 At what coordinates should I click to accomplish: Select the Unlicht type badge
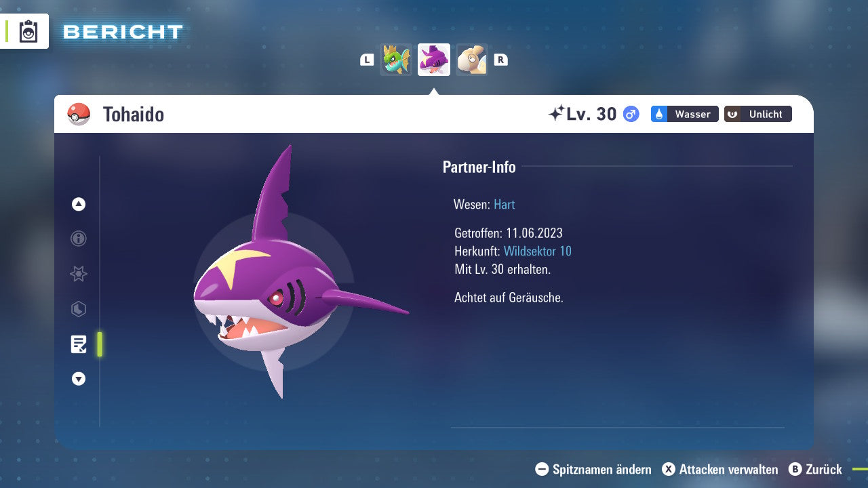pos(757,114)
